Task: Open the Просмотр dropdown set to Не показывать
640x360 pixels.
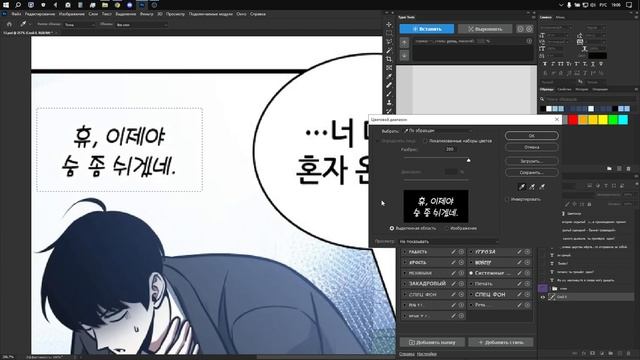Action: click(x=448, y=242)
